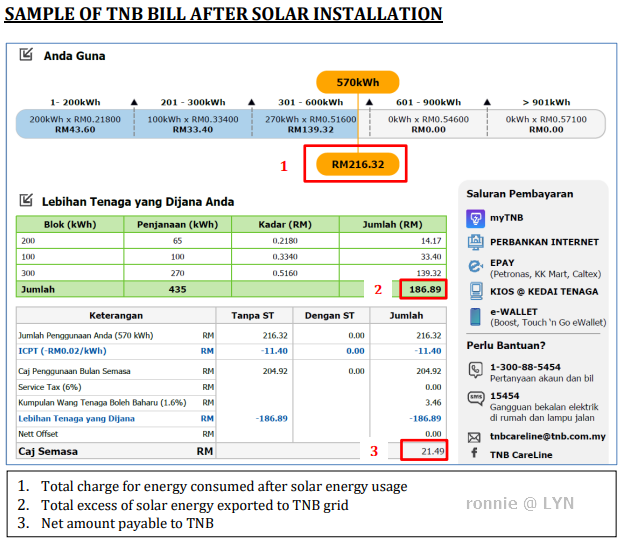Click Kumpulan Wang Tenaga Boleh Baharu row
The height and width of the screenshot is (551, 628).
(230, 402)
